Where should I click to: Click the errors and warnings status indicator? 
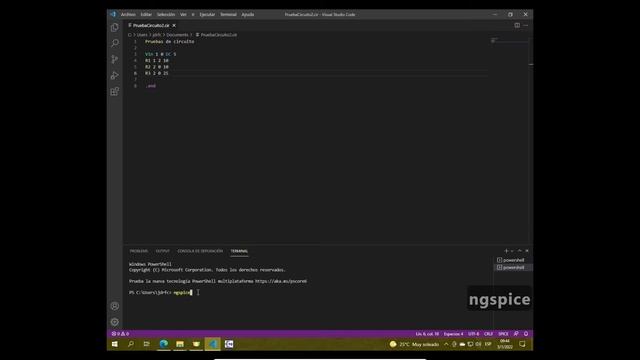pyautogui.click(x=120, y=334)
